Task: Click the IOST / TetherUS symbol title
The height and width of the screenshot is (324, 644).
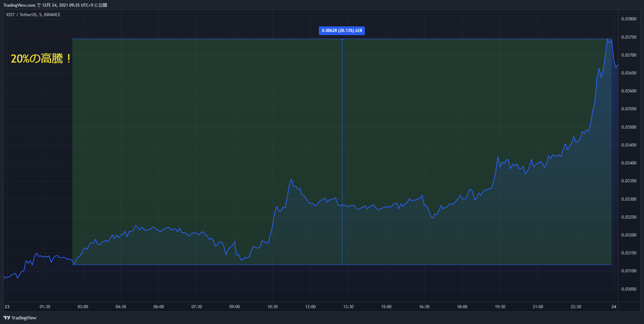Action: click(x=33, y=15)
